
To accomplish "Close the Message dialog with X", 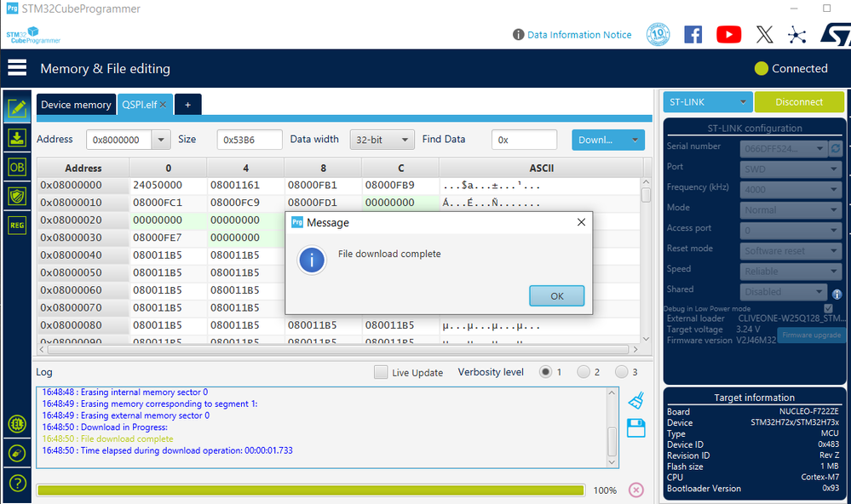I will (581, 222).
